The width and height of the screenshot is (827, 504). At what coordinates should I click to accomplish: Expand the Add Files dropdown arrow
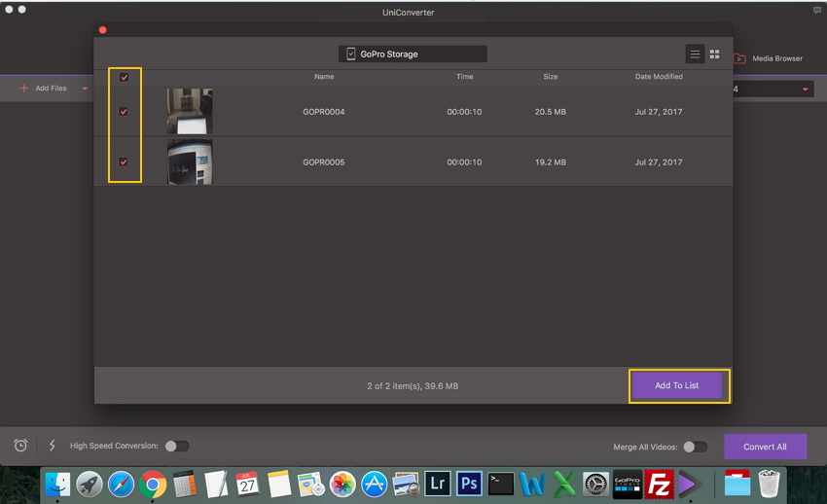85,89
